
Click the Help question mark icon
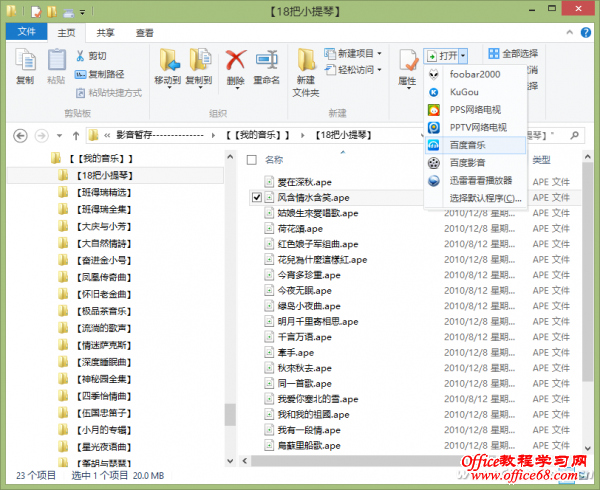(x=585, y=33)
